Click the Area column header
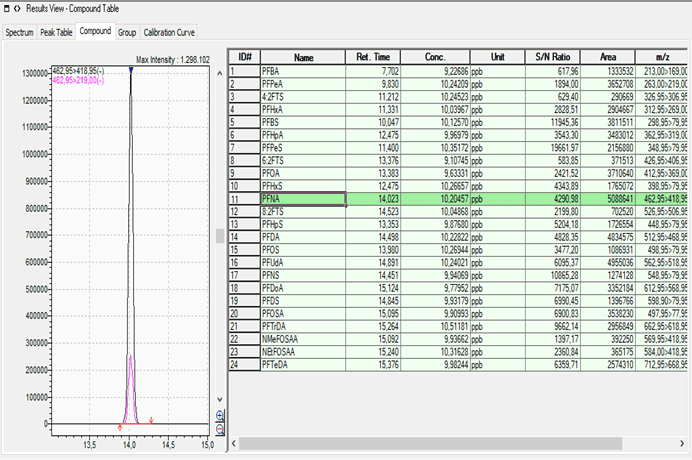 tap(608, 57)
